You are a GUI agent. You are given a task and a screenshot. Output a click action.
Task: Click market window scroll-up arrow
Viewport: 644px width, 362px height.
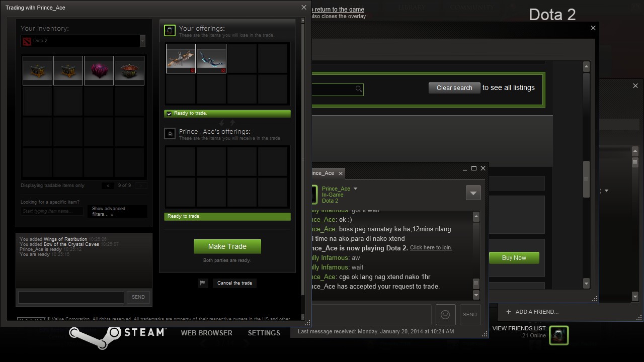pos(586,66)
